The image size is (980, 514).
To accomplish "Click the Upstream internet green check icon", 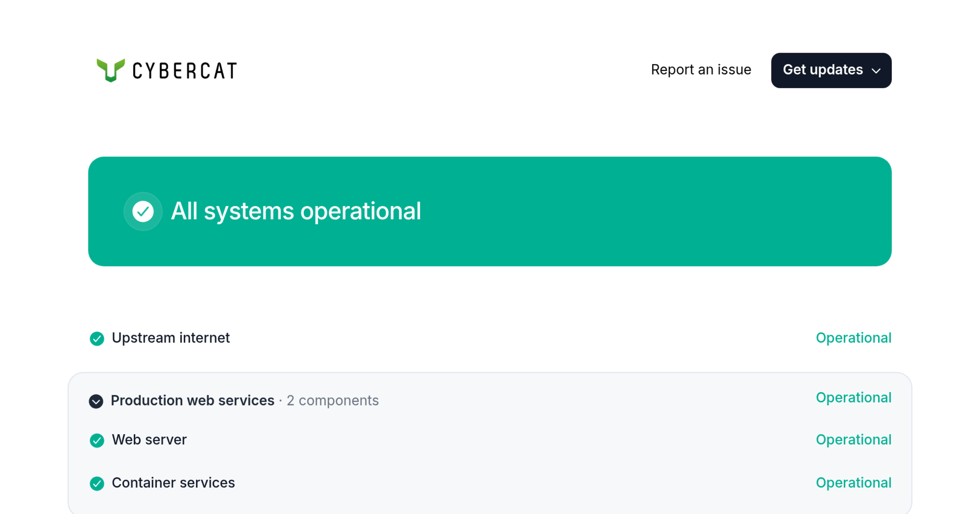I will 97,338.
